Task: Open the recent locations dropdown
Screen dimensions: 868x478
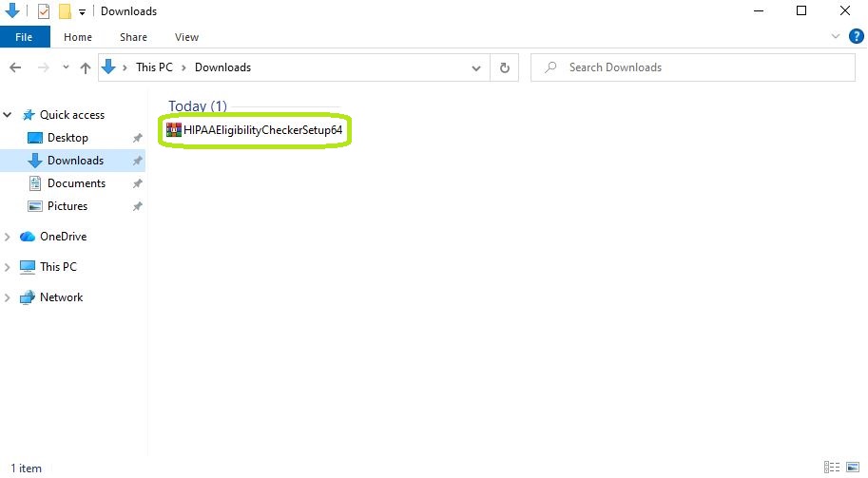Action: coord(66,67)
